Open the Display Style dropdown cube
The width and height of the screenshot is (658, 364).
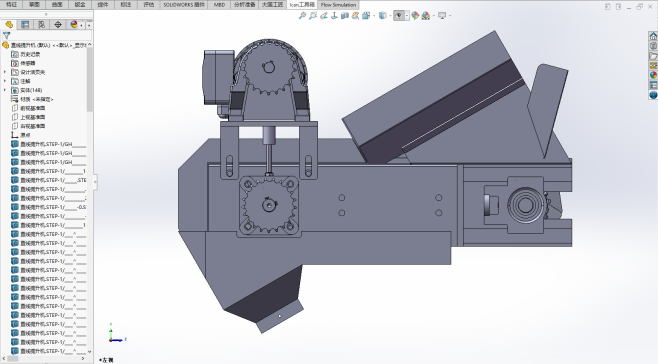(x=382, y=16)
